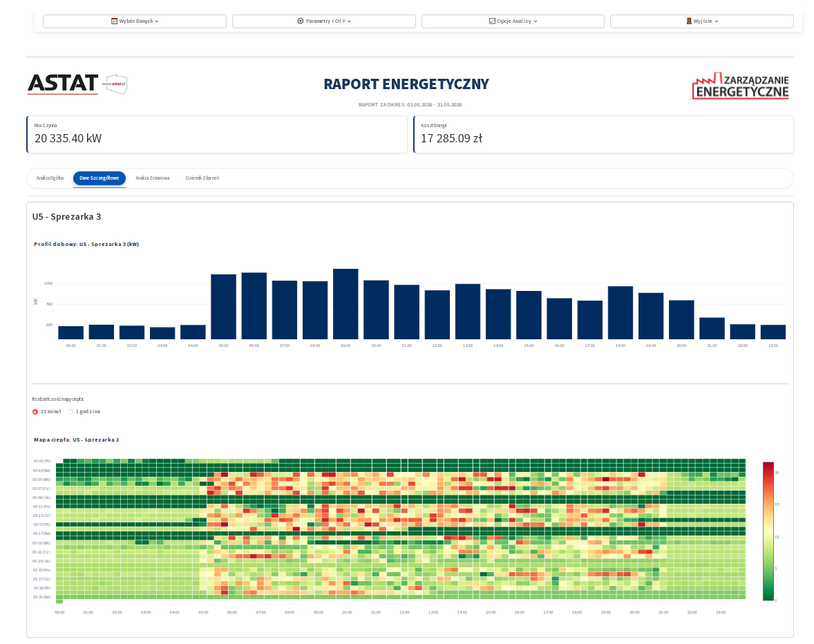814x644 pixels.
Task: Click the 13:00 bar in the bar chart
Action: (468, 312)
